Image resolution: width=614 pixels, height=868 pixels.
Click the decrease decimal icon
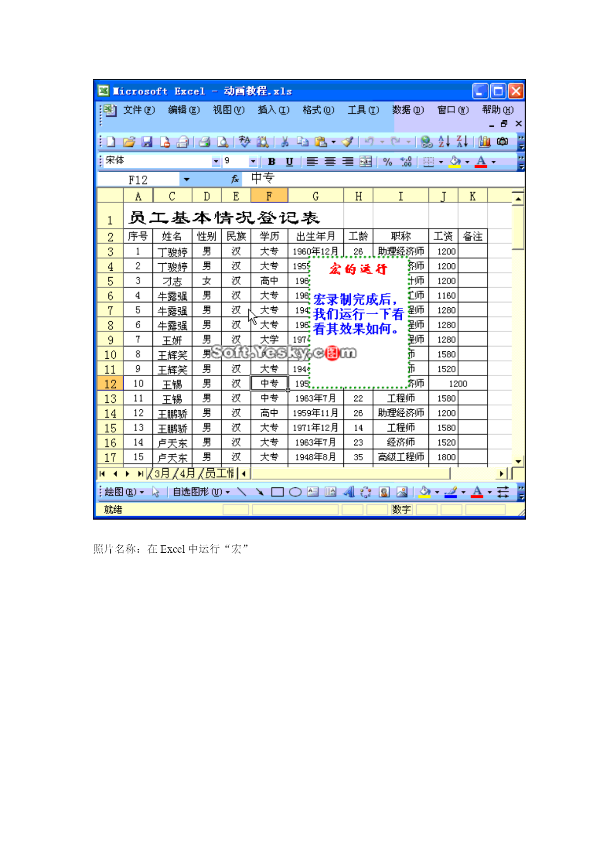tap(406, 161)
